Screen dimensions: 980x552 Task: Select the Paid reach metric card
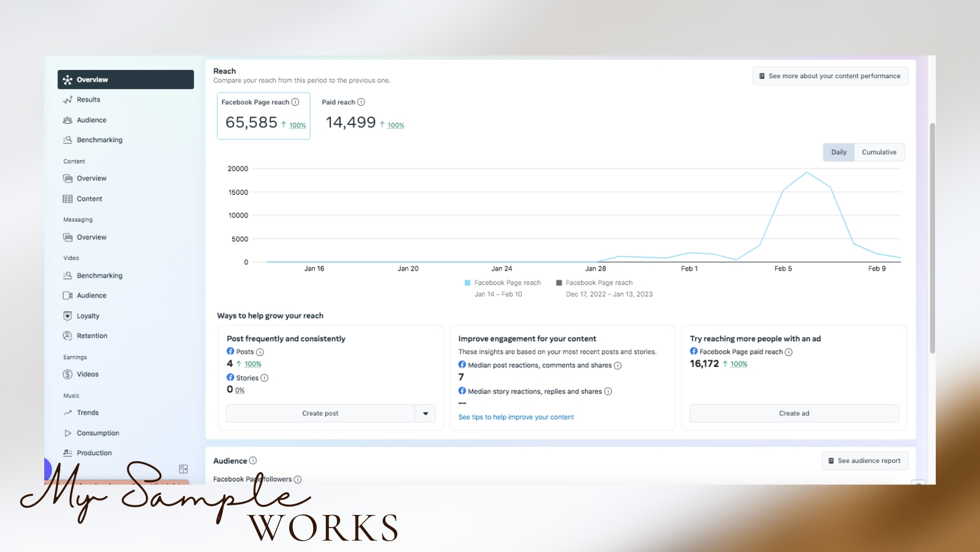coord(363,116)
